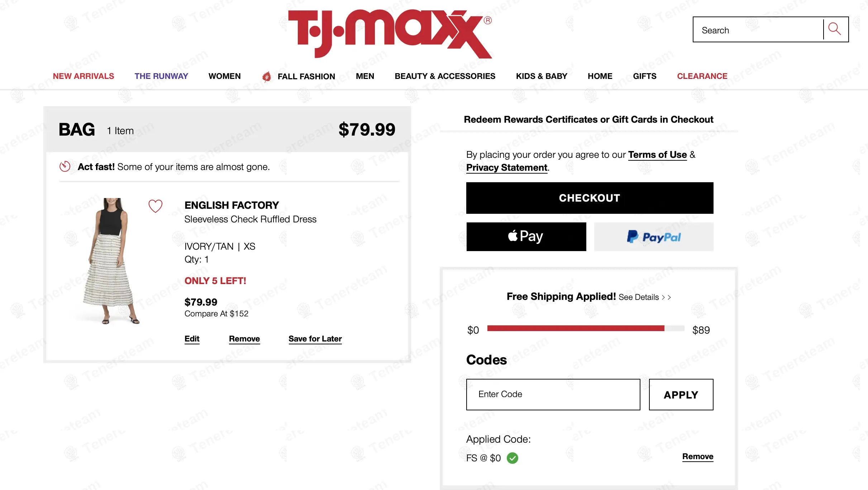The height and width of the screenshot is (490, 868).
Task: Save the dress for later
Action: tap(315, 339)
